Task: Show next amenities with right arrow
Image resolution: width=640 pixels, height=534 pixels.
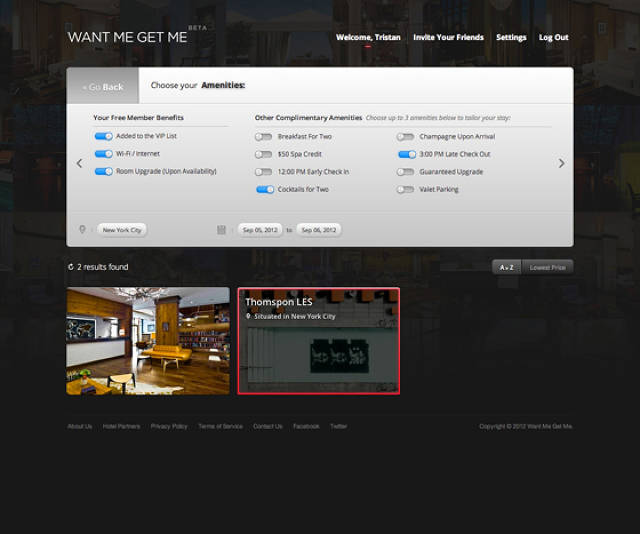Action: click(561, 163)
